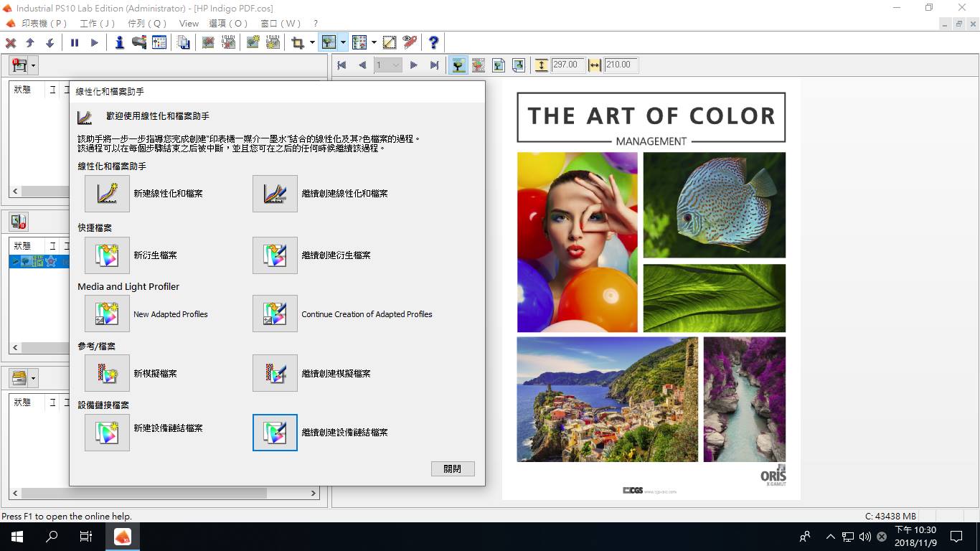Image resolution: width=980 pixels, height=551 pixels.
Task: Open the Windows Start menu
Action: (17, 536)
